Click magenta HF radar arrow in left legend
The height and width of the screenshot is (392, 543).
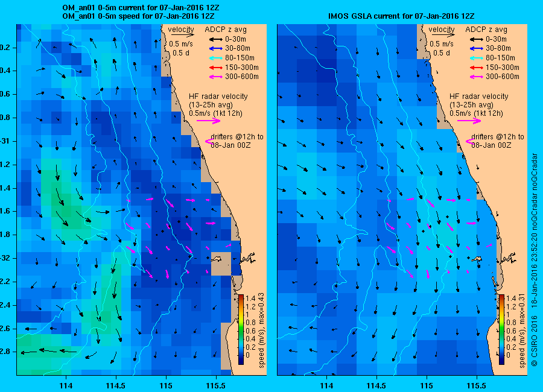[209, 121]
